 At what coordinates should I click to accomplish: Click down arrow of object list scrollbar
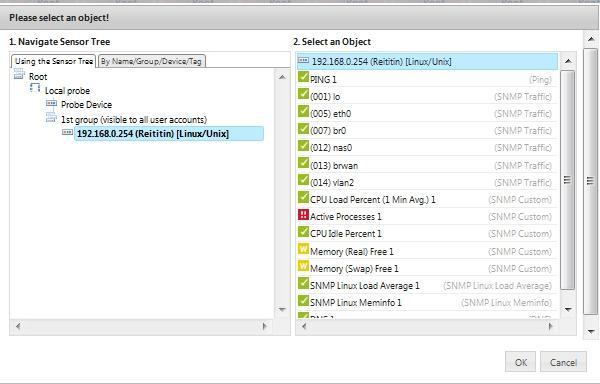pos(568,309)
